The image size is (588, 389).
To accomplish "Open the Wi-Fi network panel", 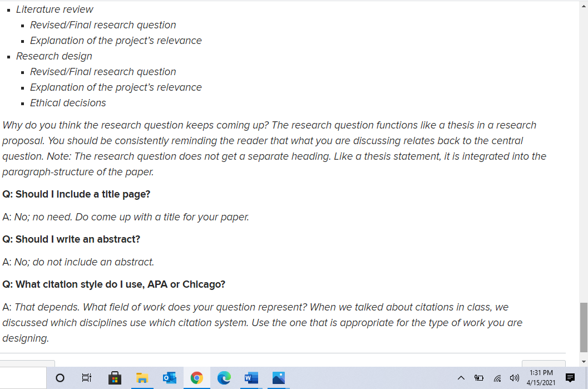I will tap(496, 378).
